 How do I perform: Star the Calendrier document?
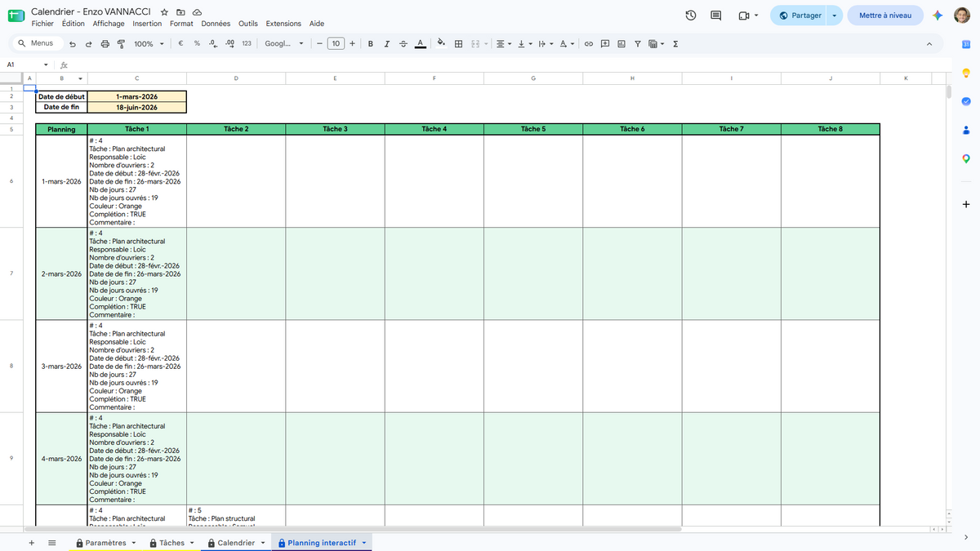[x=164, y=13]
